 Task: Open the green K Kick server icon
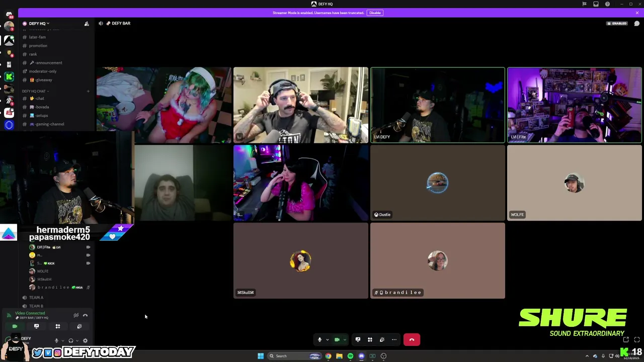click(x=9, y=76)
